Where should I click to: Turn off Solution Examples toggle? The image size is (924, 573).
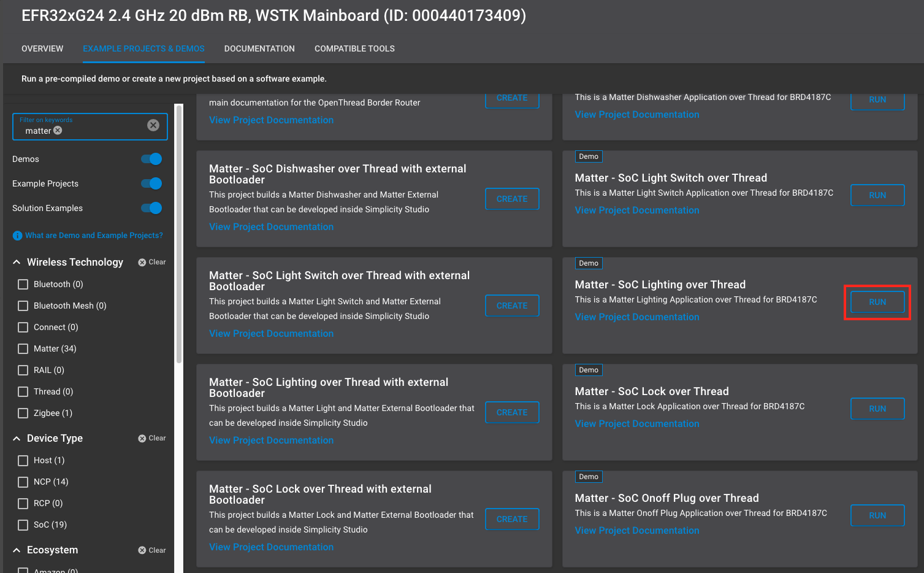tap(151, 208)
